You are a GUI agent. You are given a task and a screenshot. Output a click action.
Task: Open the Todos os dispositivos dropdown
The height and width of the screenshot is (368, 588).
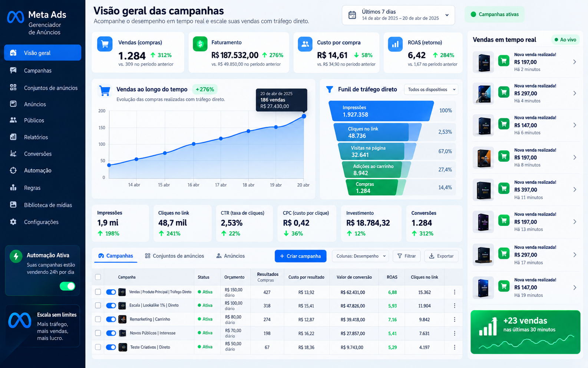point(431,89)
